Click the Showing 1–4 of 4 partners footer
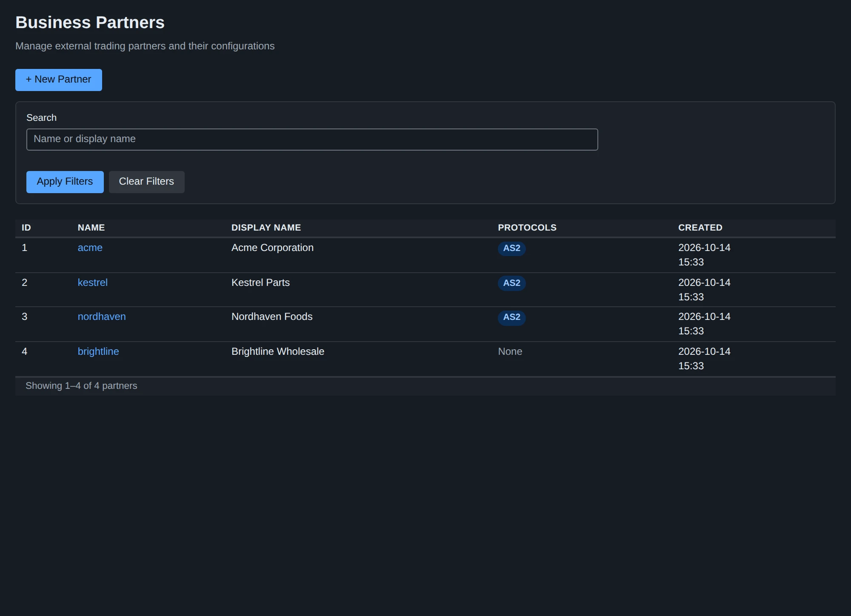Viewport: 851px width, 616px height. 81,386
